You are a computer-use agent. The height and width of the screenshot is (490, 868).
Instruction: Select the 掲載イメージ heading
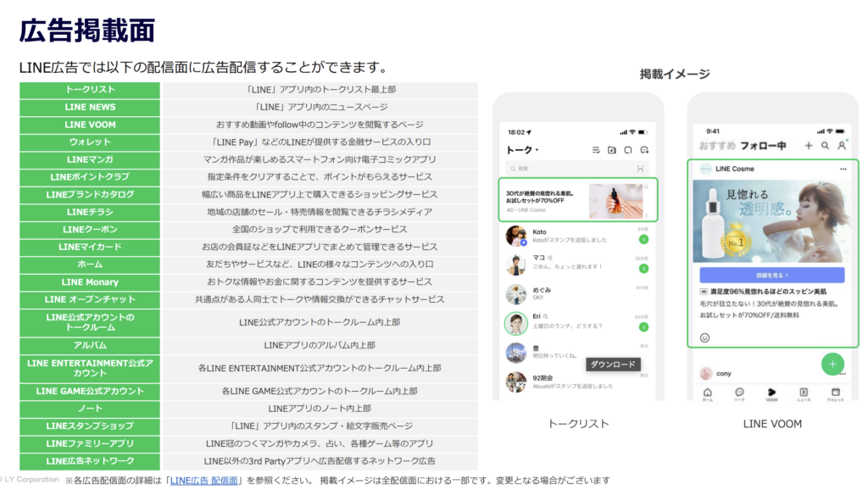pyautogui.click(x=674, y=75)
